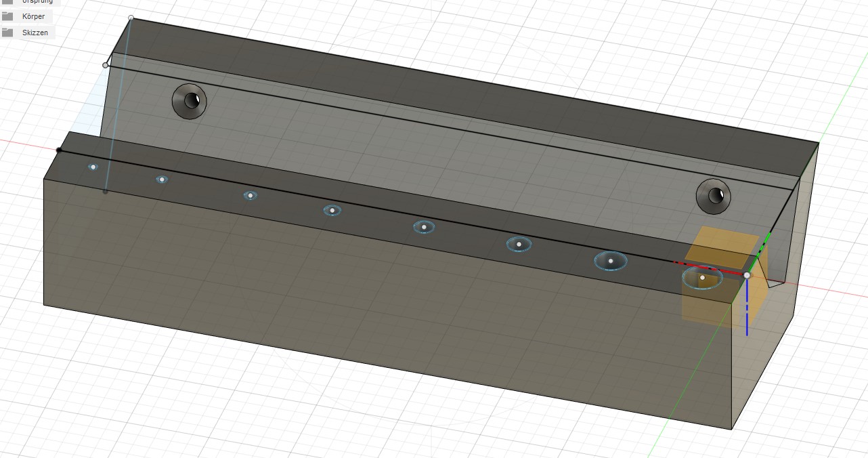
Task: Select the leftmost hole sketch point on the ledge
Action: point(93,167)
